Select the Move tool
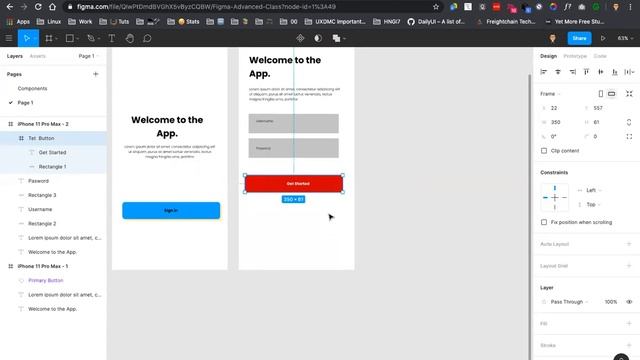The image size is (640, 360). pyautogui.click(x=27, y=38)
